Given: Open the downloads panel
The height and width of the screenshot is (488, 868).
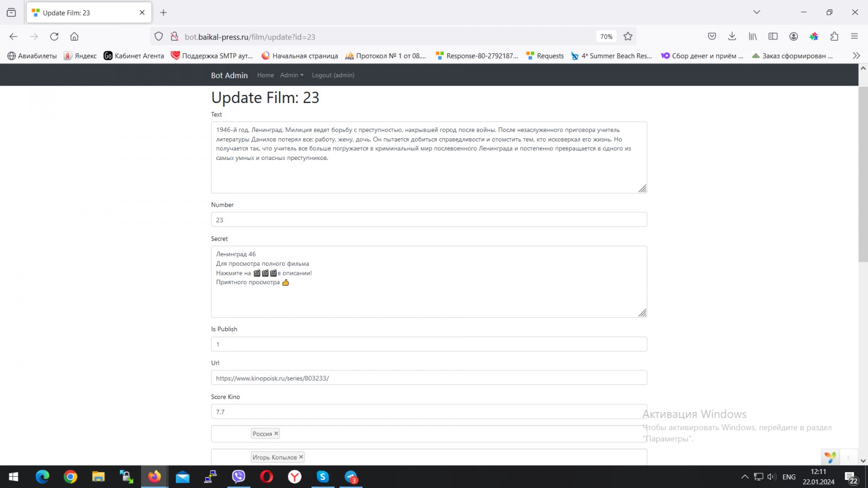Looking at the screenshot, I should [x=732, y=36].
